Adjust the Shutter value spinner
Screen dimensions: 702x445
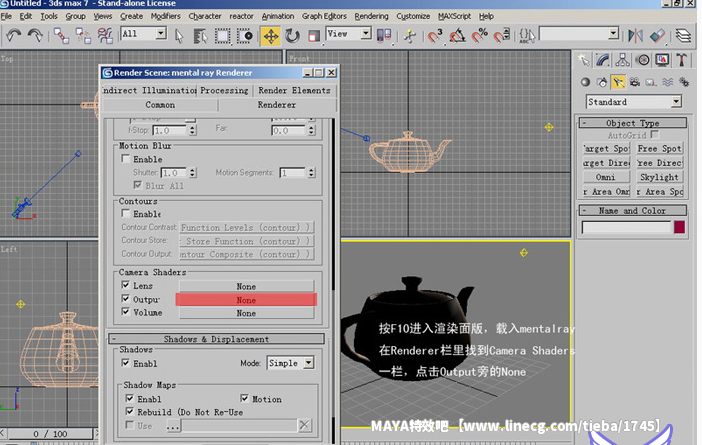coord(193,172)
